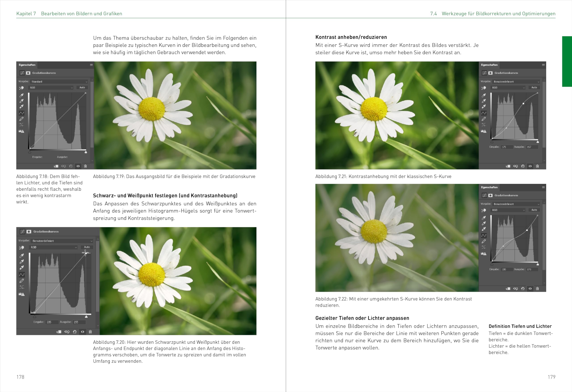Click the trash icon in Eingabe 235 panel
This screenshot has height=392, width=572.
pyautogui.click(x=90, y=332)
